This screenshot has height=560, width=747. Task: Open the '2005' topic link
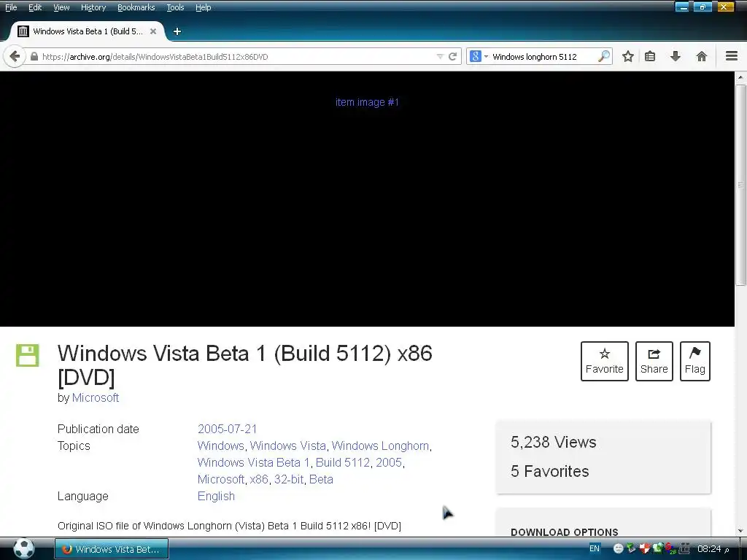click(x=389, y=462)
